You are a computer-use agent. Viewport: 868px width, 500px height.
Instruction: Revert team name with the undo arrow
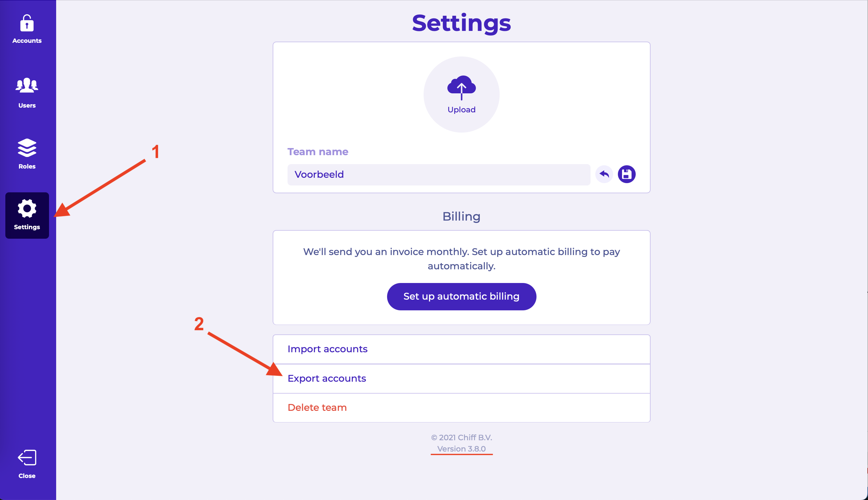click(x=604, y=174)
